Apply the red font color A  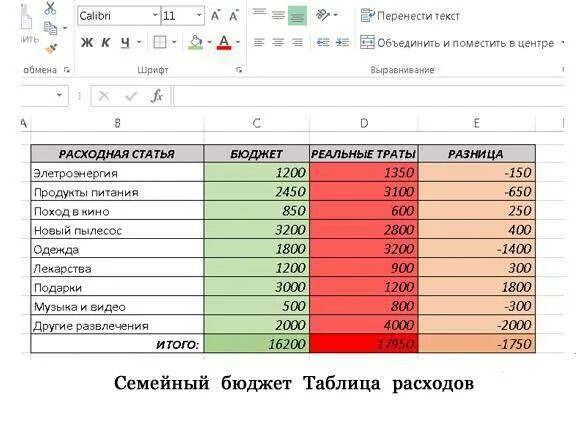[224, 42]
